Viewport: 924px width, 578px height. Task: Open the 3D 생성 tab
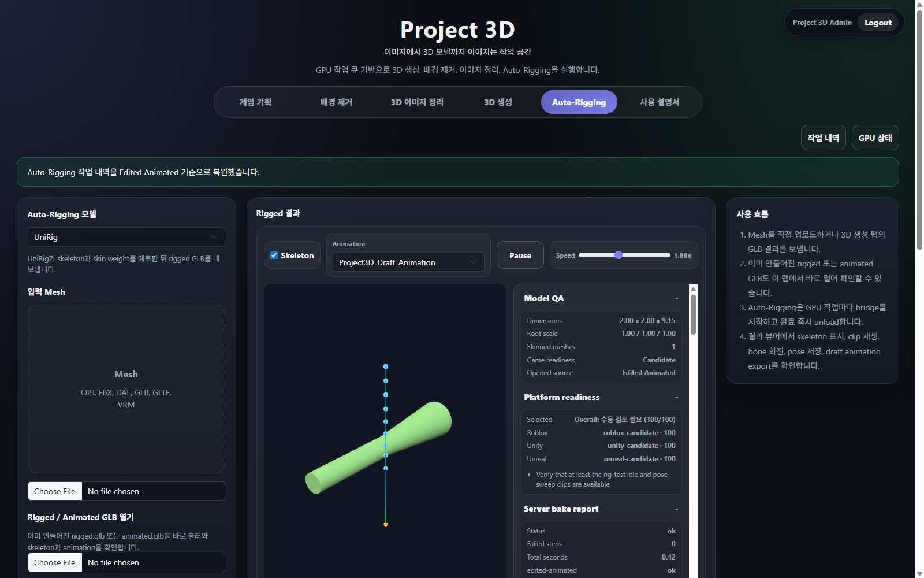[498, 102]
